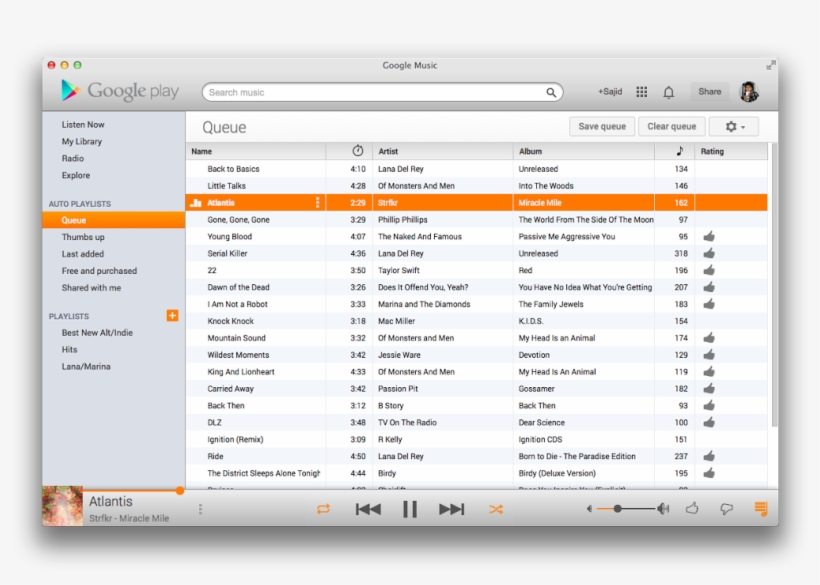Thumbs down the playing song
The width and height of the screenshot is (820, 585).
pyautogui.click(x=726, y=509)
